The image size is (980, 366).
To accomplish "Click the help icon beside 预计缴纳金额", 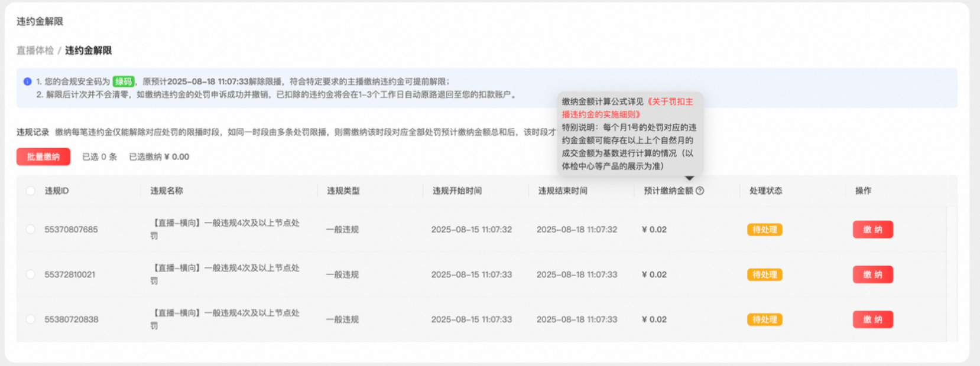I will coord(700,191).
